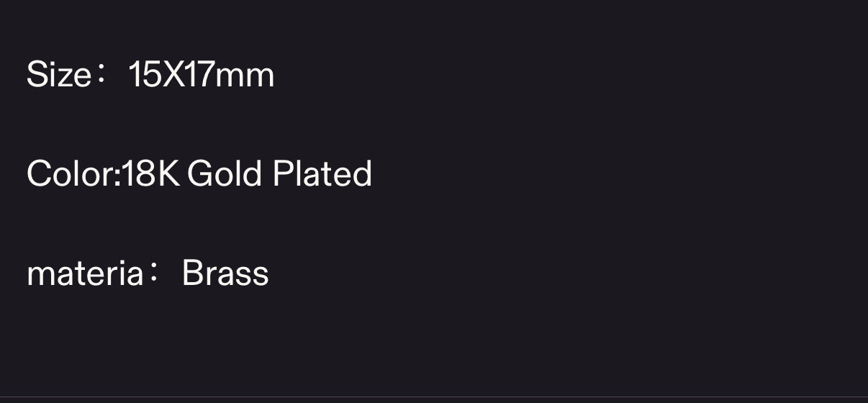Viewport: 868px width, 403px height.
Task: Click the word "Gold"
Action: click(224, 174)
